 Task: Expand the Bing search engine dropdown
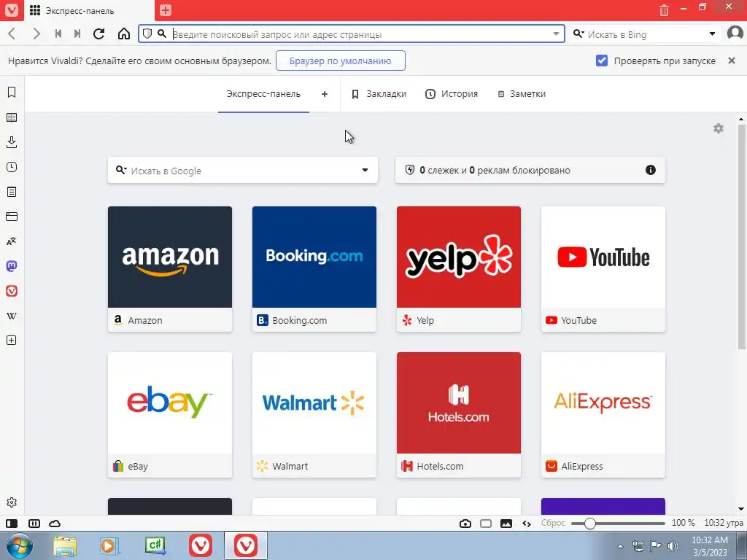pyautogui.click(x=712, y=34)
